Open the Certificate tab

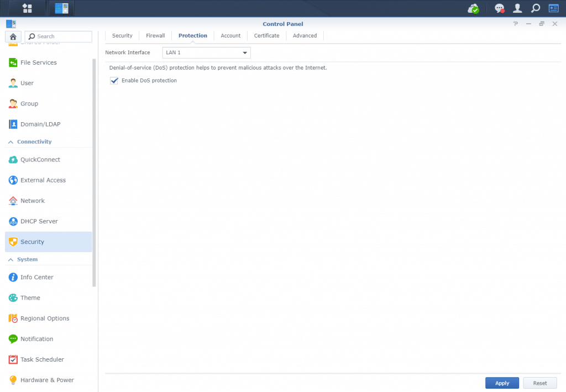(266, 35)
